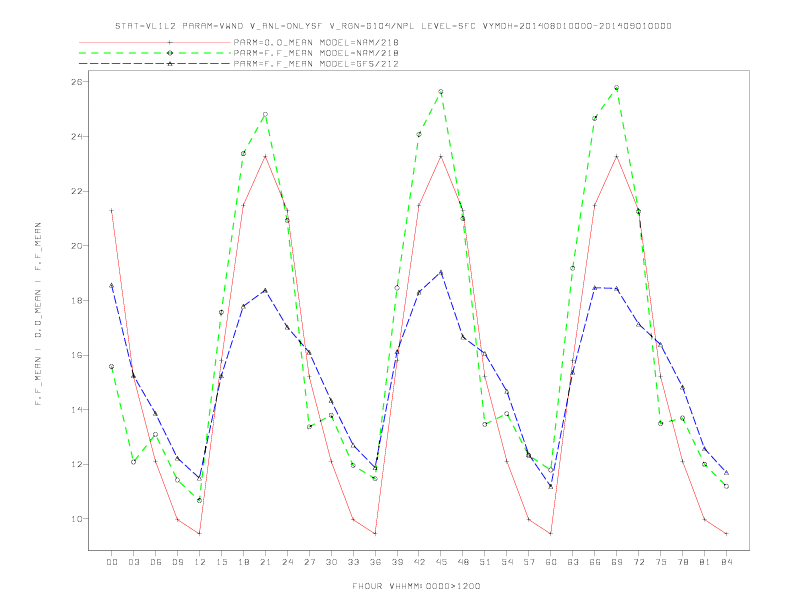Select legend entry PARM=F.F_MEAN MODEL=GFS/212
The height and width of the screenshot is (612, 792).
coord(316,64)
